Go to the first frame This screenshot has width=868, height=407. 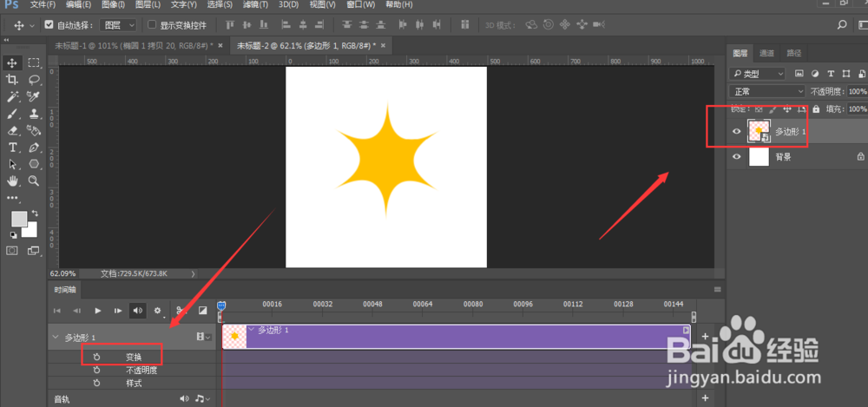click(x=57, y=311)
